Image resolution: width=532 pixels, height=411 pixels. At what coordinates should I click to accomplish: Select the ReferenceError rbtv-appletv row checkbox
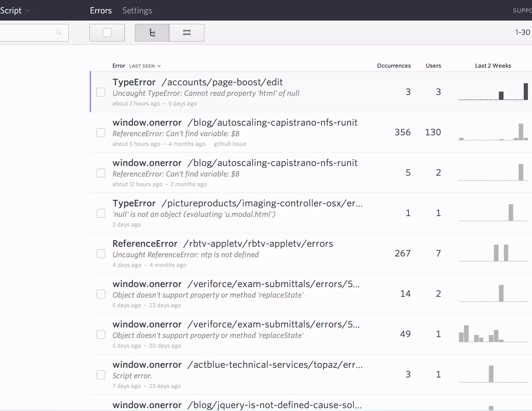pyautogui.click(x=101, y=254)
